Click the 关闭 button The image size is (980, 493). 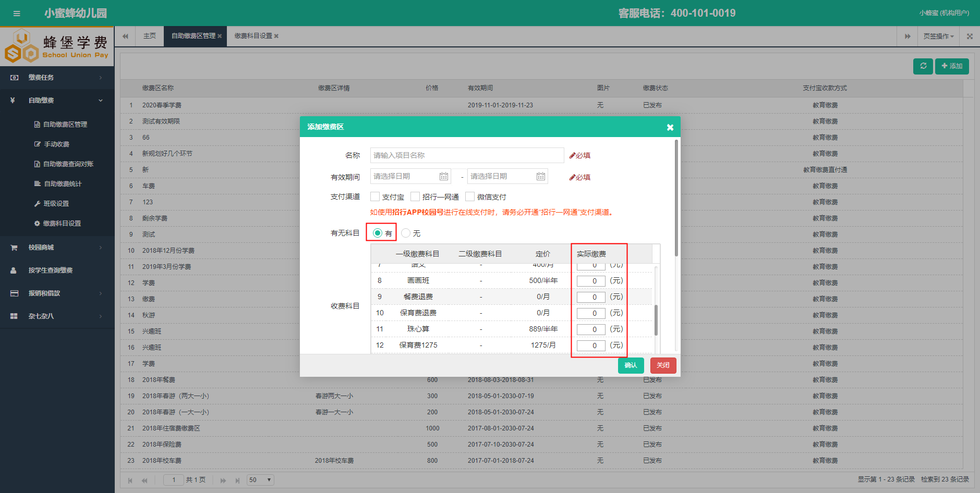click(663, 365)
